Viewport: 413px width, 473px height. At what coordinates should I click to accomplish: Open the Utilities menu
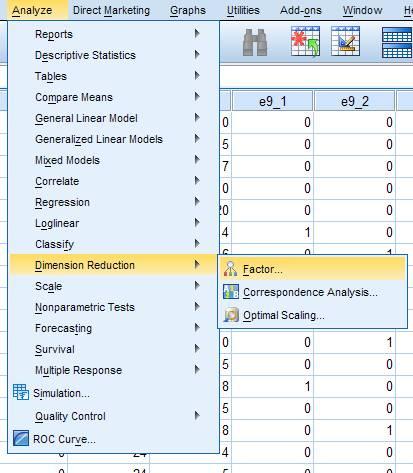tap(243, 10)
